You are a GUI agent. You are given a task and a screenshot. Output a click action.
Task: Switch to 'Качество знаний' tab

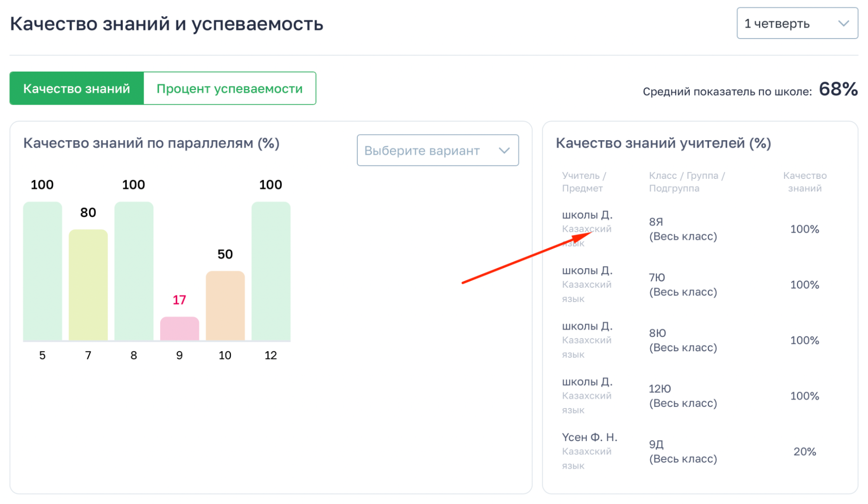tap(76, 89)
